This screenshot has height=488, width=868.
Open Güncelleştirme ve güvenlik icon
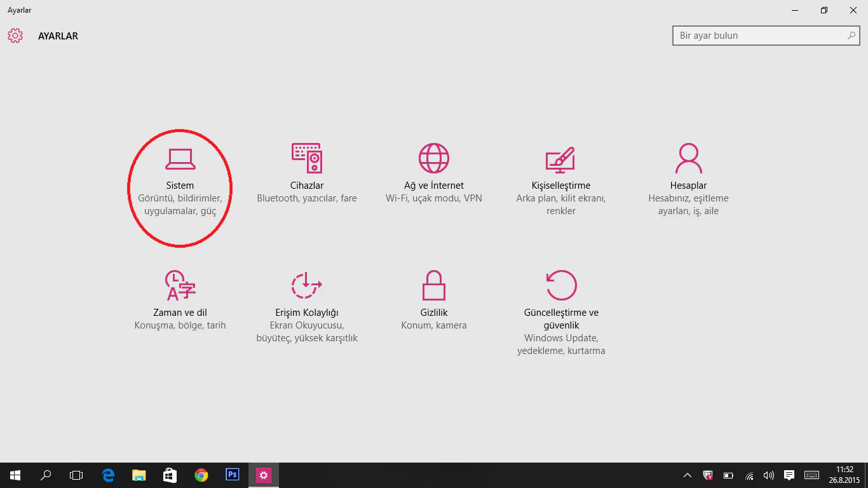tap(561, 285)
